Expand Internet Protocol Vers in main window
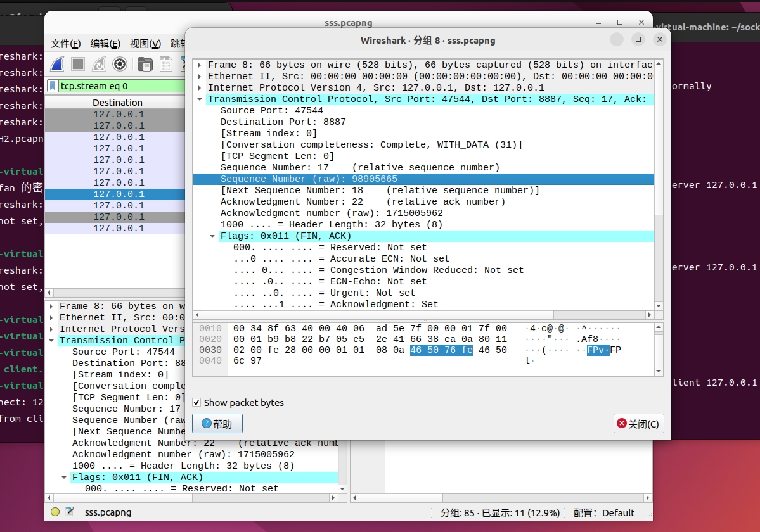 tap(51, 329)
